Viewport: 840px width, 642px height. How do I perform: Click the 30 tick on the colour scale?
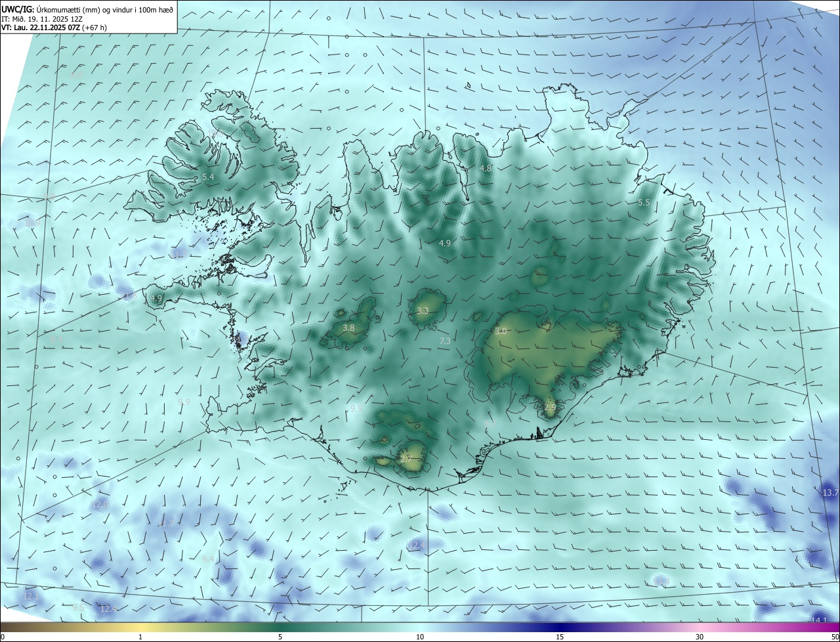tap(700, 637)
